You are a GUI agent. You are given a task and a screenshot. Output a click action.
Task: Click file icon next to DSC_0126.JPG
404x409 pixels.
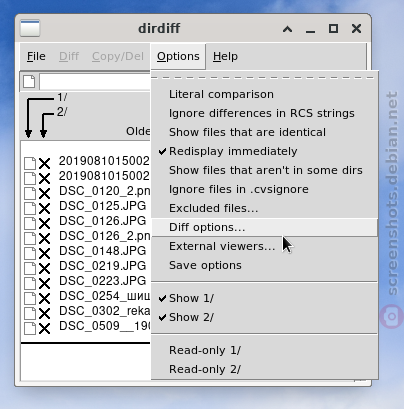30,223
